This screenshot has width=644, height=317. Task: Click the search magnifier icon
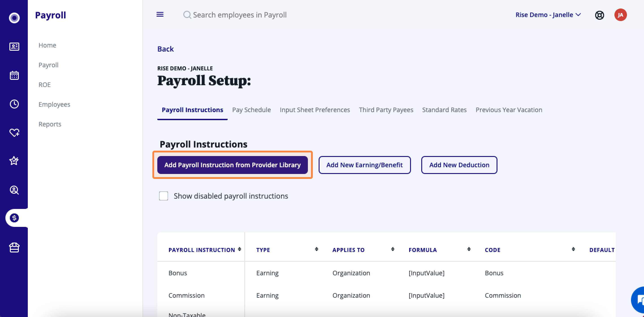click(x=187, y=15)
